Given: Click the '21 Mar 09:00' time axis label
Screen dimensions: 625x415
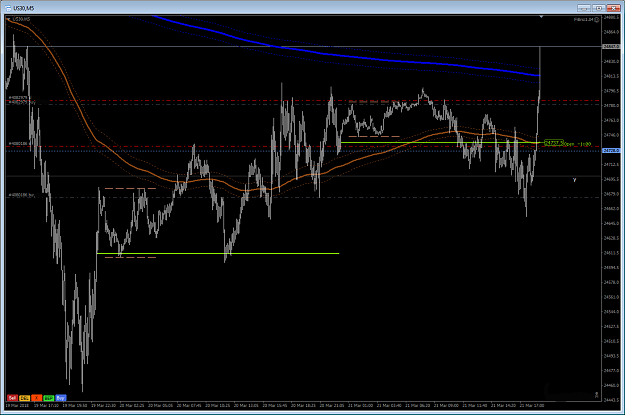Looking at the screenshot, I should pos(446,405).
